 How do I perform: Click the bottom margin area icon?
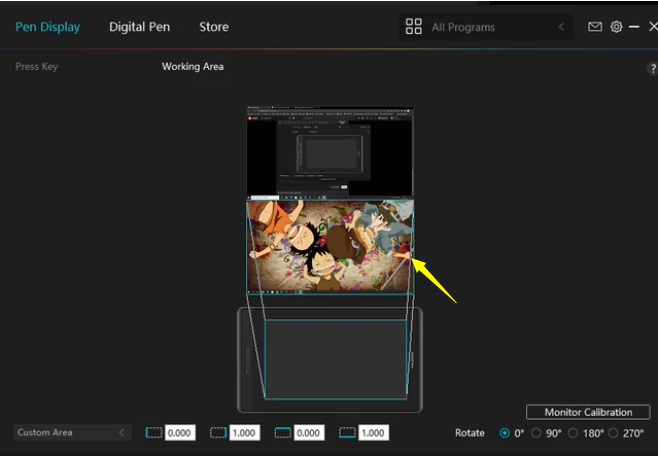coord(347,433)
